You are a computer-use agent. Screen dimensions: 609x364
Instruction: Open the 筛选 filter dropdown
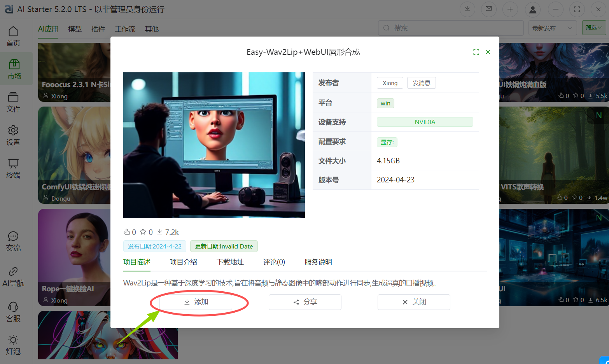click(x=594, y=28)
